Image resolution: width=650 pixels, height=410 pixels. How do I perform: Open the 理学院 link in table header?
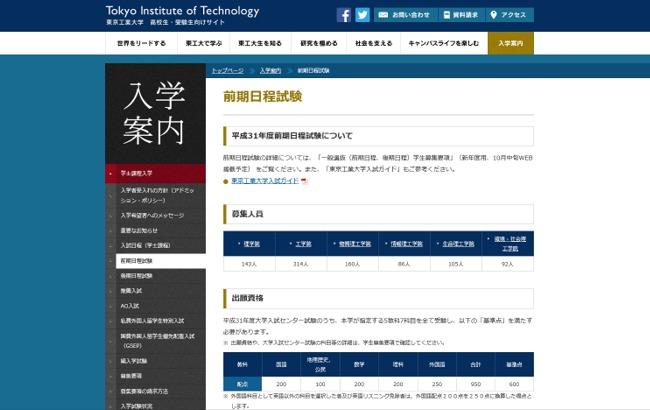pyautogui.click(x=252, y=244)
